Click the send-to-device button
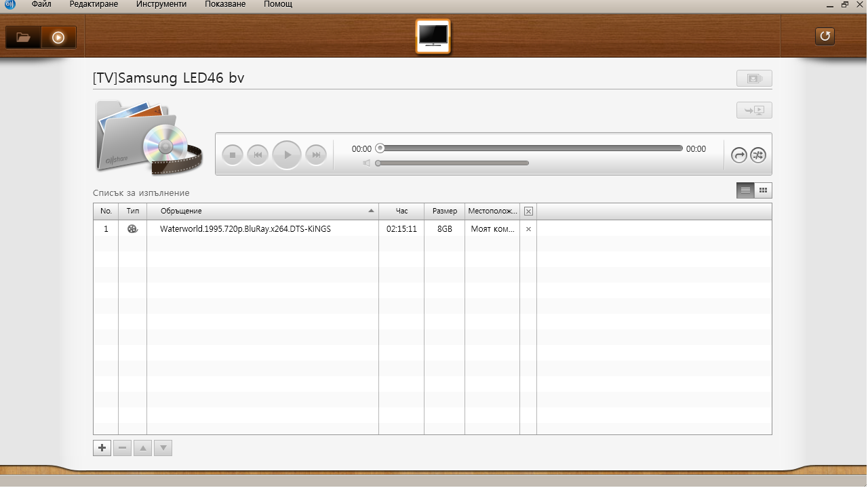The width and height of the screenshot is (868, 488). click(754, 110)
